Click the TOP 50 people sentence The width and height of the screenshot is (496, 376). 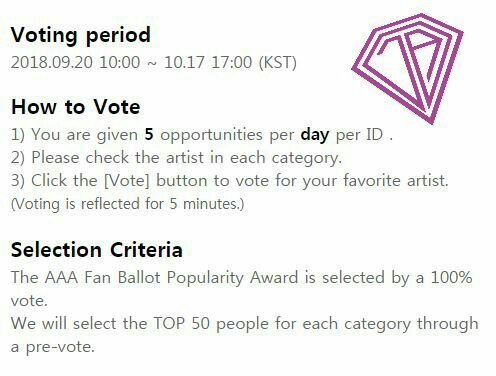pyautogui.click(x=244, y=335)
